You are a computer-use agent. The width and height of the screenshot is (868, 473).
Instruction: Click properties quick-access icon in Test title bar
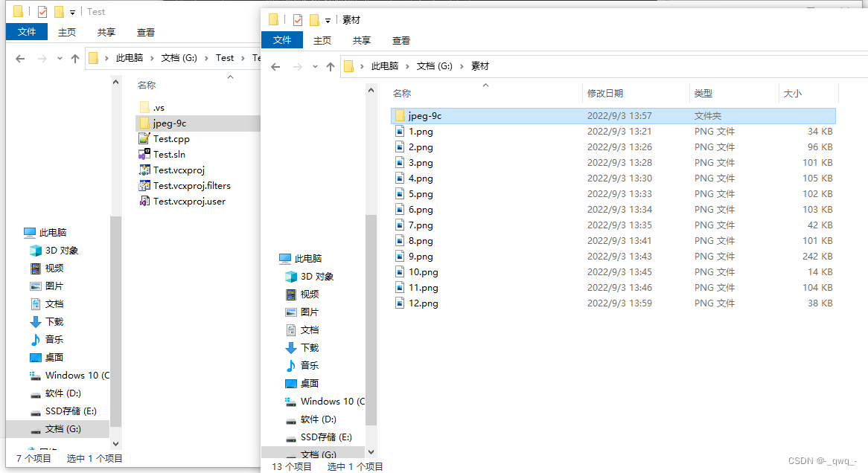click(42, 12)
